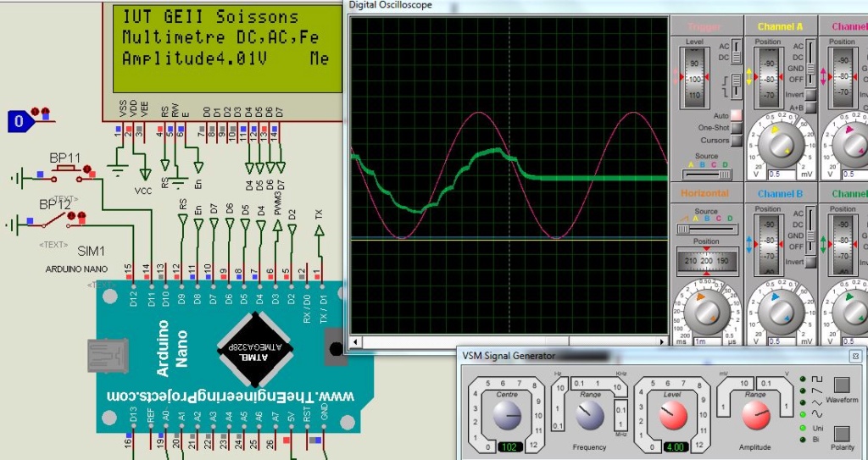Click the Auto trigger button
The height and width of the screenshot is (460, 868).
737,116
